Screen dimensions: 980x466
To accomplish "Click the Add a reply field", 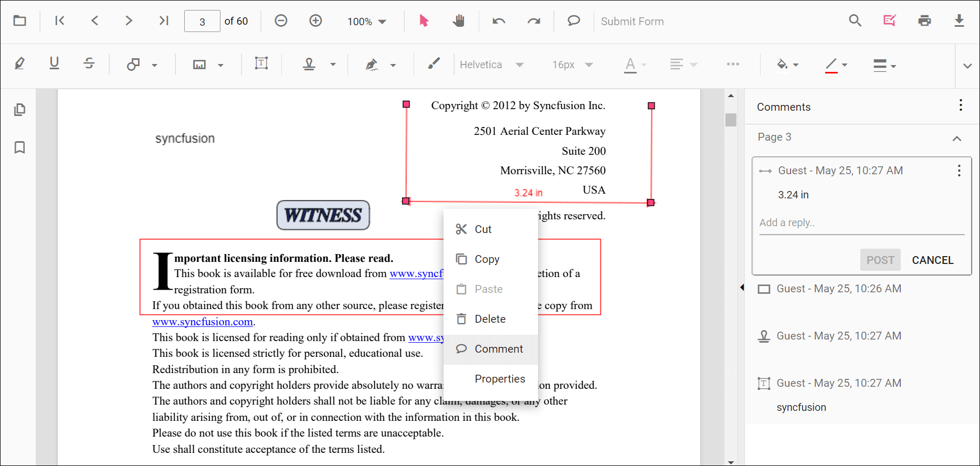I will (862, 223).
